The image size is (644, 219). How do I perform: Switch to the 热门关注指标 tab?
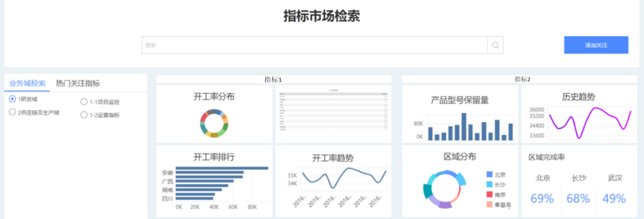78,83
